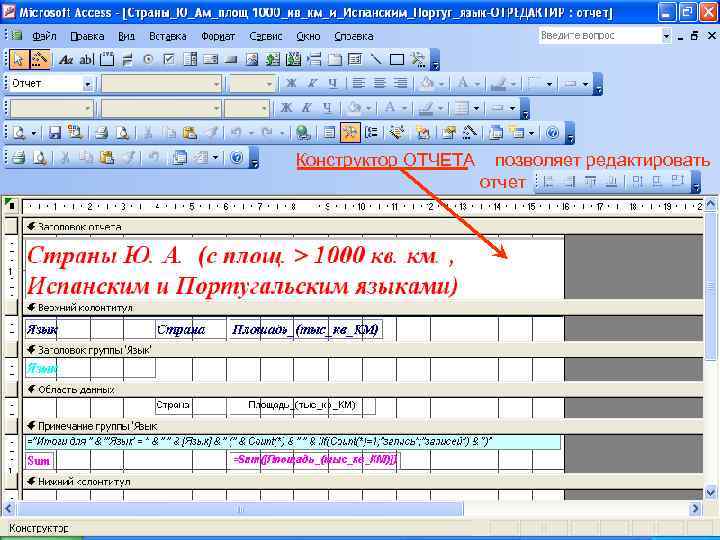Select the 'Заголовок отчета' section bar
720x540 pixels.
[363, 227]
